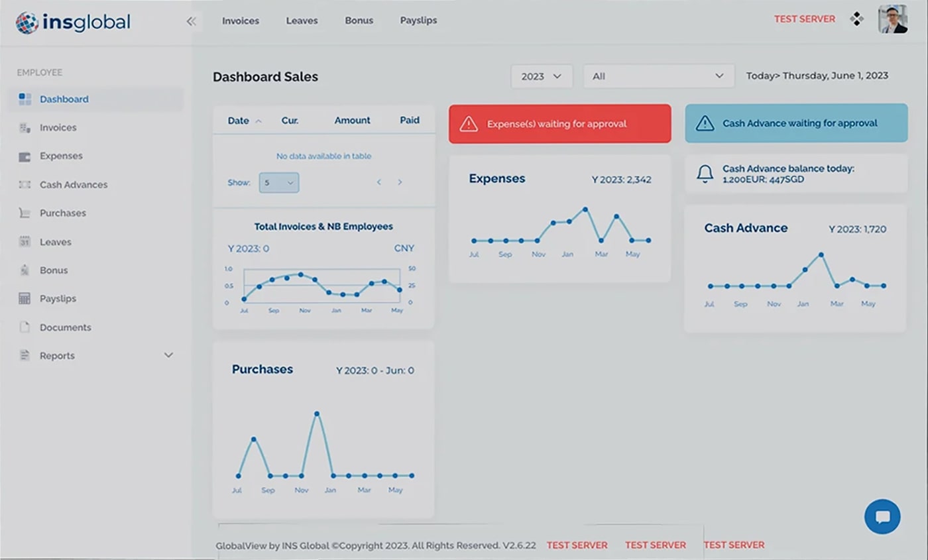Collapse the sidebar with the double chevron
The height and width of the screenshot is (560, 928).
pyautogui.click(x=191, y=21)
